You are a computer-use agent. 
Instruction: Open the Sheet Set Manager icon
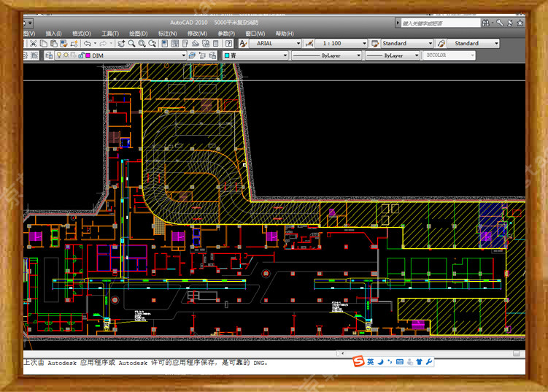pyautogui.click(x=196, y=43)
